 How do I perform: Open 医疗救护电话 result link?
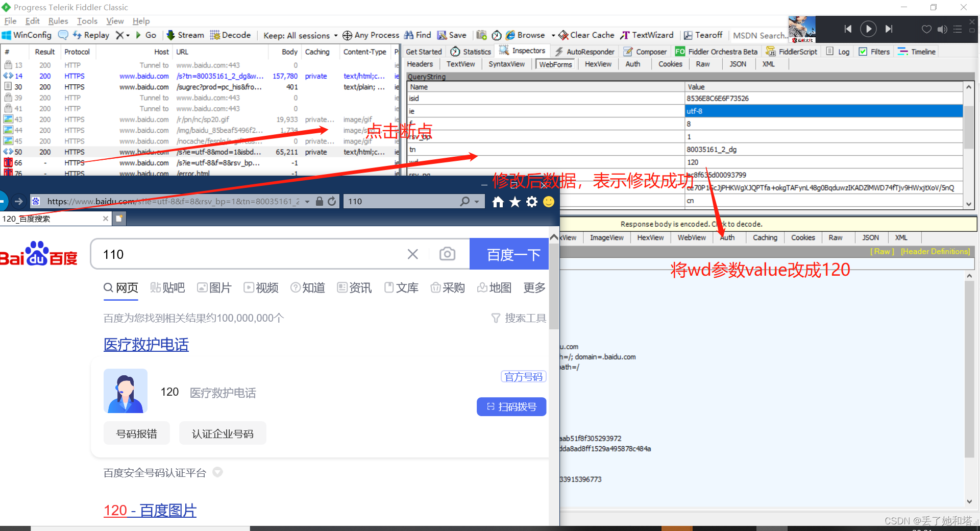[x=146, y=345]
